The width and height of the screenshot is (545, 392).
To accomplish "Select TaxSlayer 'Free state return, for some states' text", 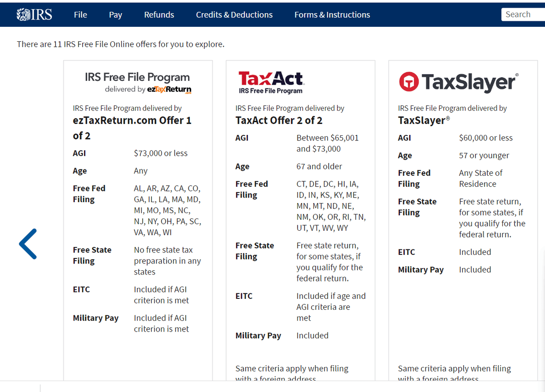I will 492,218.
